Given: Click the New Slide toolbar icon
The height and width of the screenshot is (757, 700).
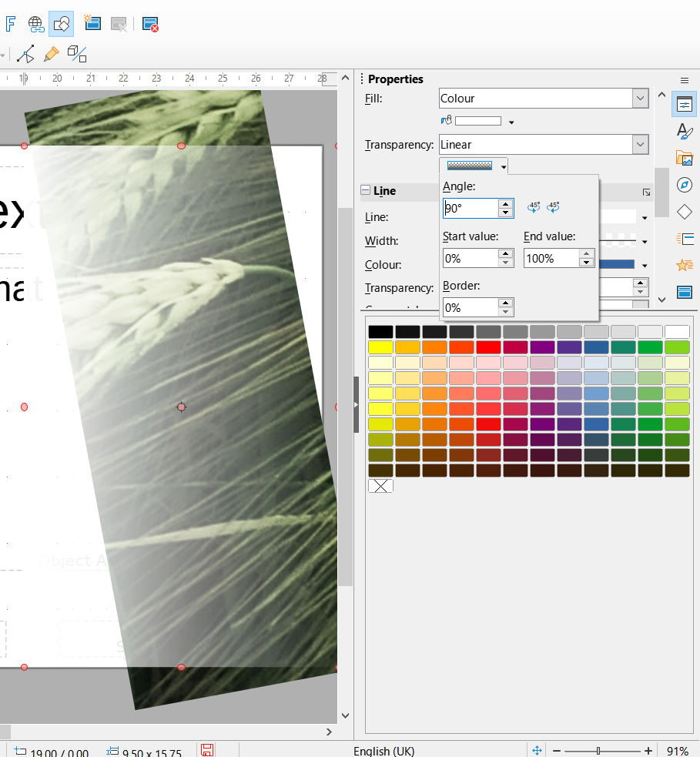Looking at the screenshot, I should (x=92, y=24).
